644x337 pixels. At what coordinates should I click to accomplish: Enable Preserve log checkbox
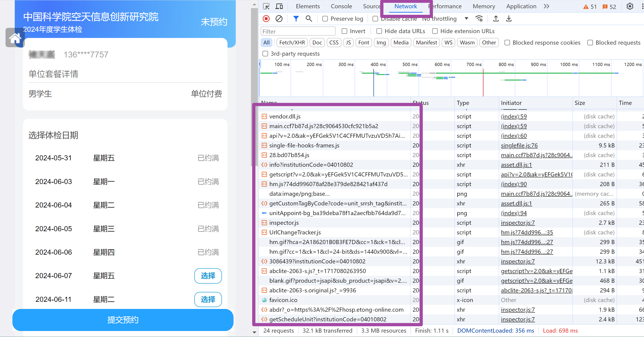point(325,19)
